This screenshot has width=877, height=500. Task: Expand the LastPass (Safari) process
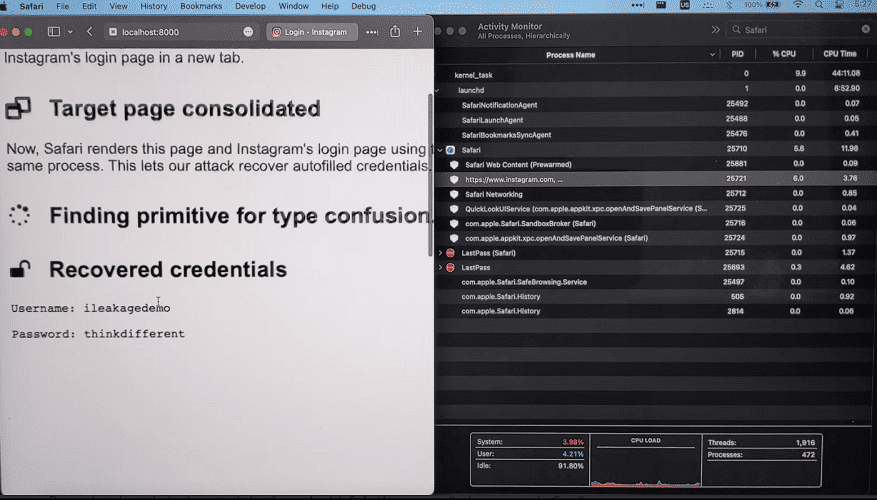pos(440,253)
